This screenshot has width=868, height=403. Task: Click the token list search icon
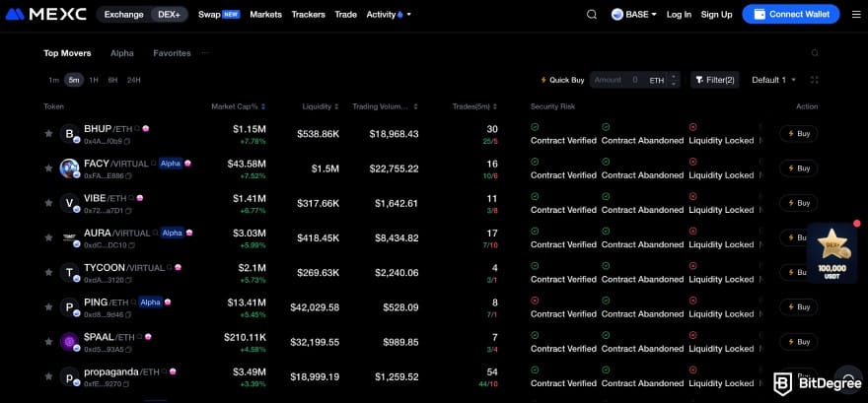pos(815,53)
